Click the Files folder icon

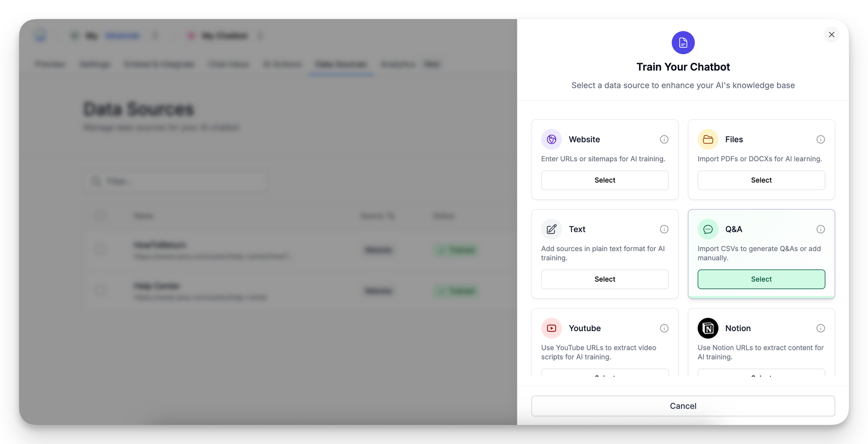tap(708, 139)
